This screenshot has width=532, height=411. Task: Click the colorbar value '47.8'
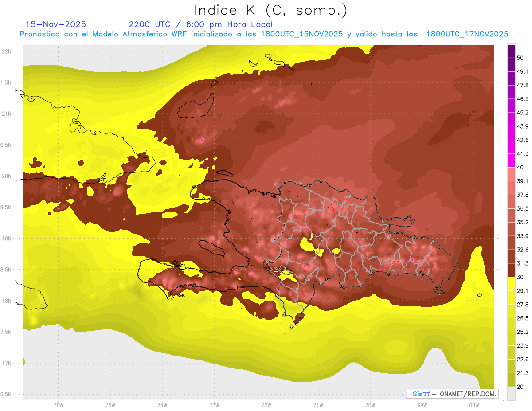pyautogui.click(x=523, y=85)
